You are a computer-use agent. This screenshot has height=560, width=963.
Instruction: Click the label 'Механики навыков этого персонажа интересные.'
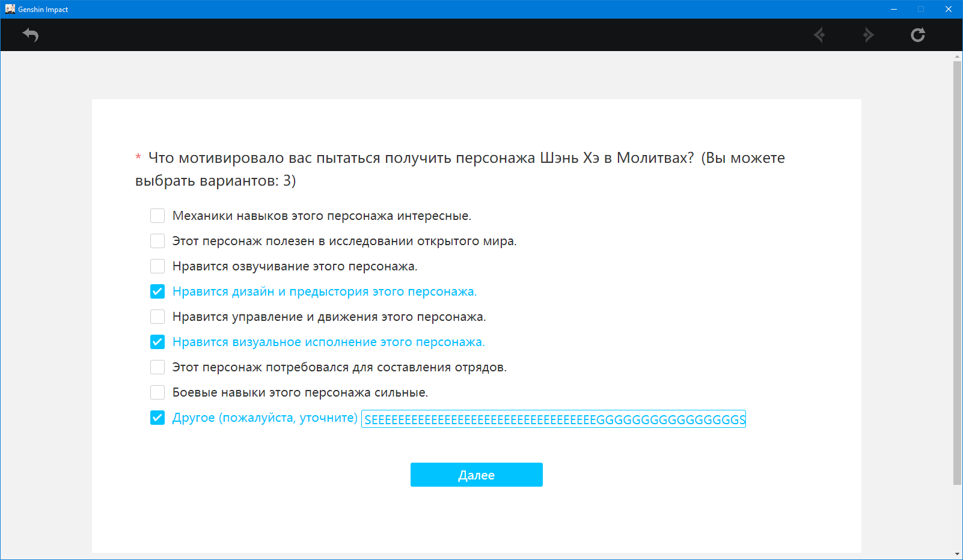(322, 216)
